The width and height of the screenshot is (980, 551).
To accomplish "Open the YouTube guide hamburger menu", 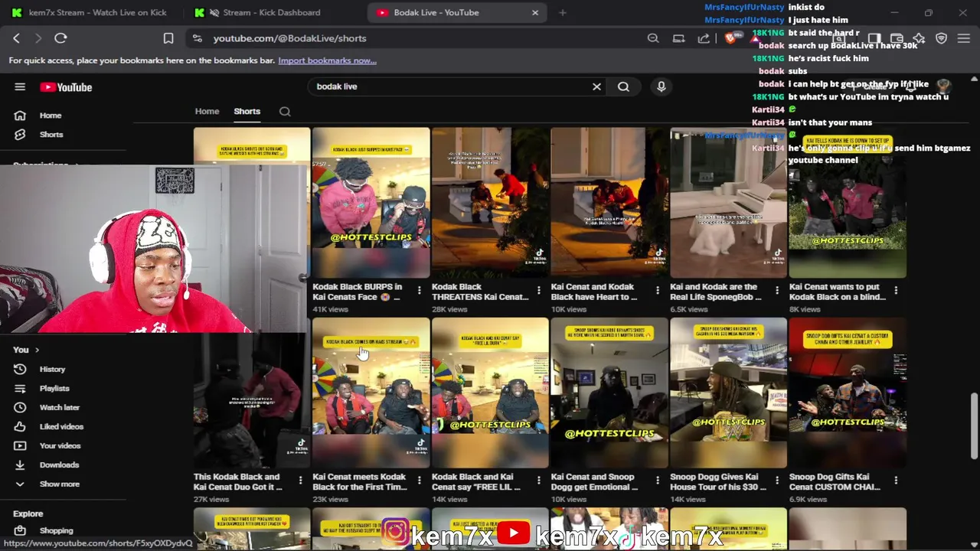I will (x=20, y=87).
